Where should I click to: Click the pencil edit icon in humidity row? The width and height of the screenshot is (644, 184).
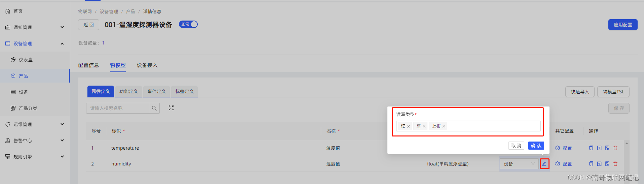544,164
